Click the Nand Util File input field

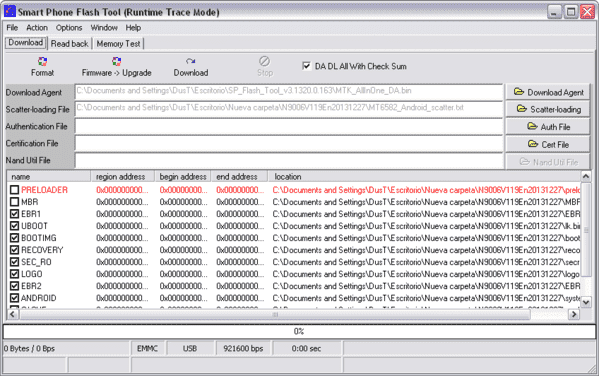(x=289, y=160)
